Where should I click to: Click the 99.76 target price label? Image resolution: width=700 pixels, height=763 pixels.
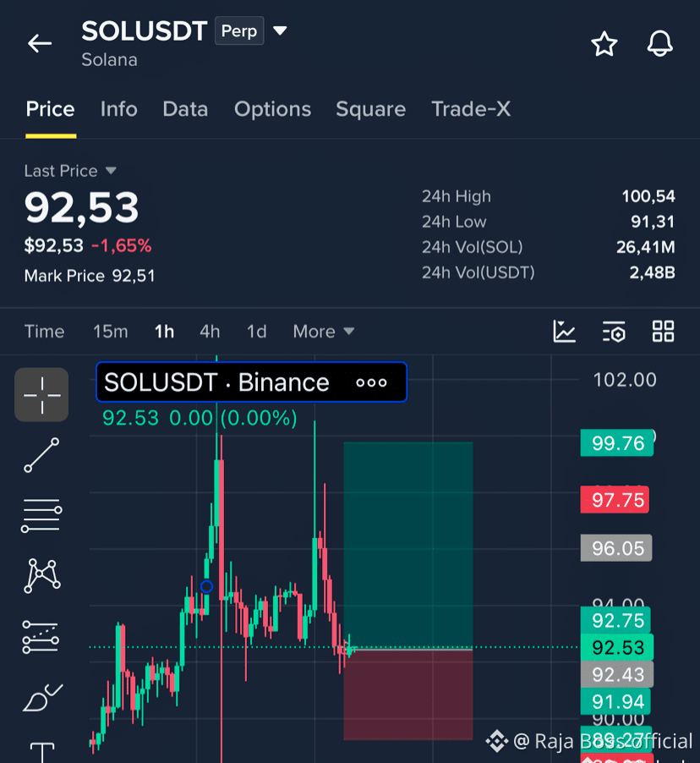(617, 443)
